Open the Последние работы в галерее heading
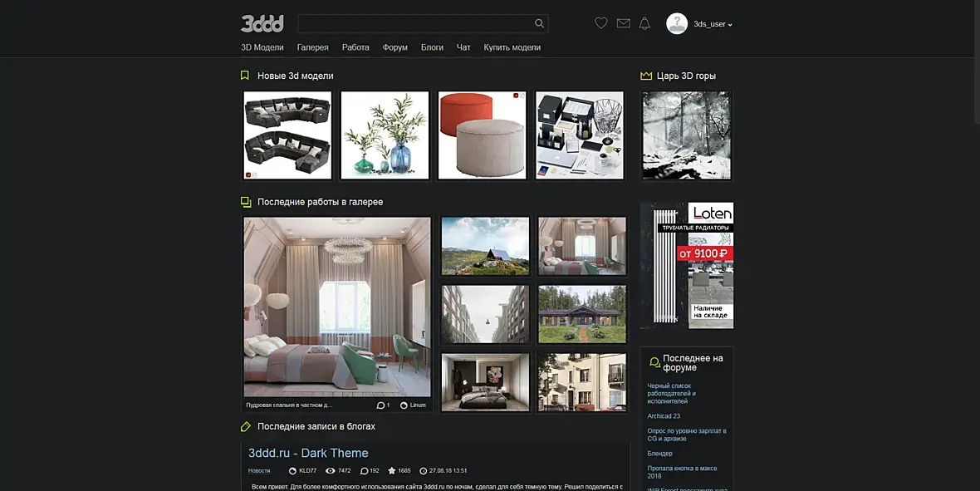980x491 pixels. tap(321, 202)
